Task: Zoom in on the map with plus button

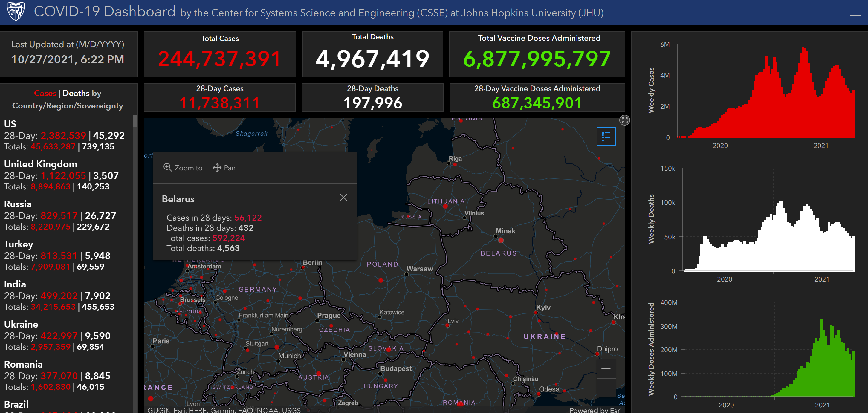Action: pos(606,368)
